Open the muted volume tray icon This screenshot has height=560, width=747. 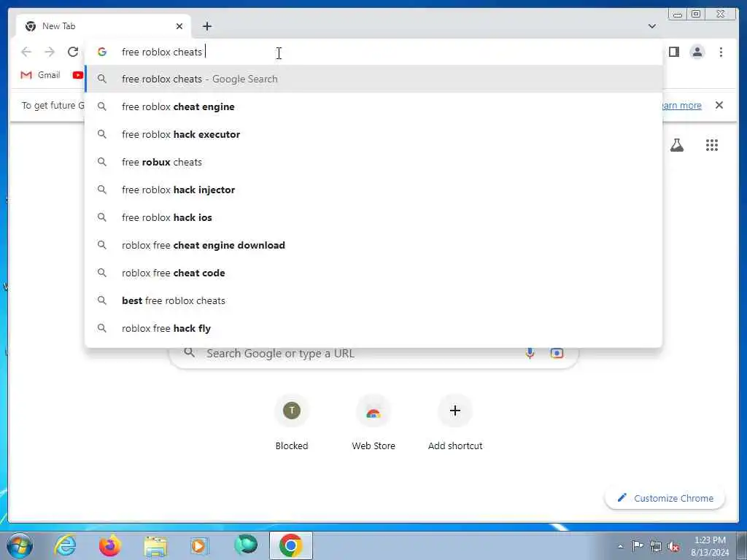(x=673, y=547)
